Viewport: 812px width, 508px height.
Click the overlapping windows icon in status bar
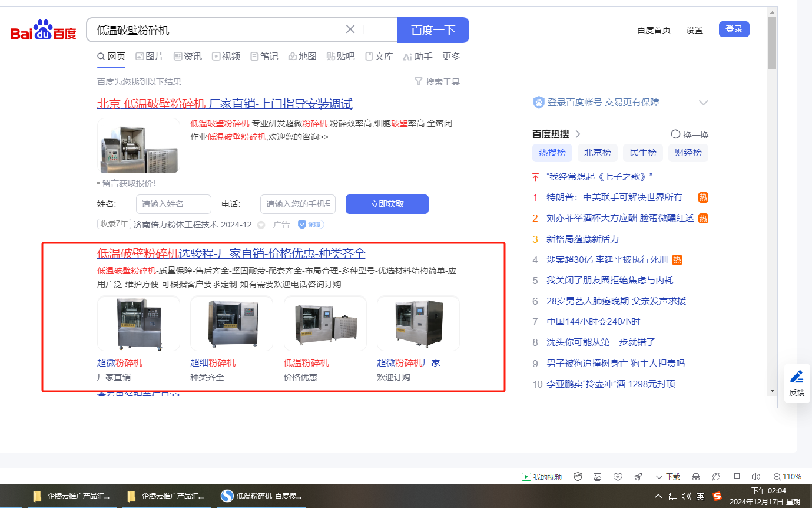click(x=736, y=477)
